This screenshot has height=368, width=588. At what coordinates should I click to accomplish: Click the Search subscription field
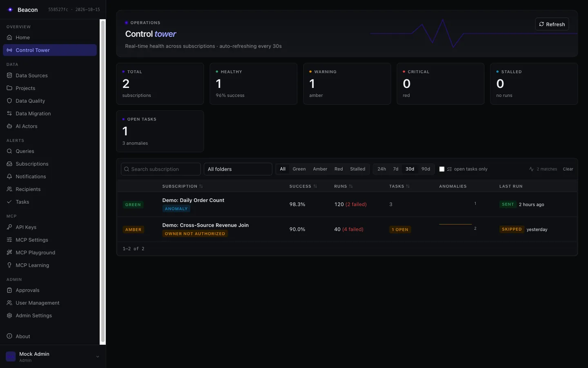pos(161,169)
